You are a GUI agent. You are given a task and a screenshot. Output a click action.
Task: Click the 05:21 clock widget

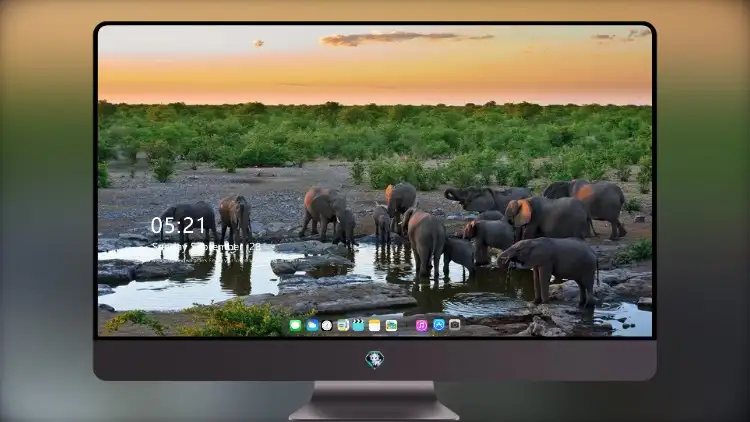[178, 225]
